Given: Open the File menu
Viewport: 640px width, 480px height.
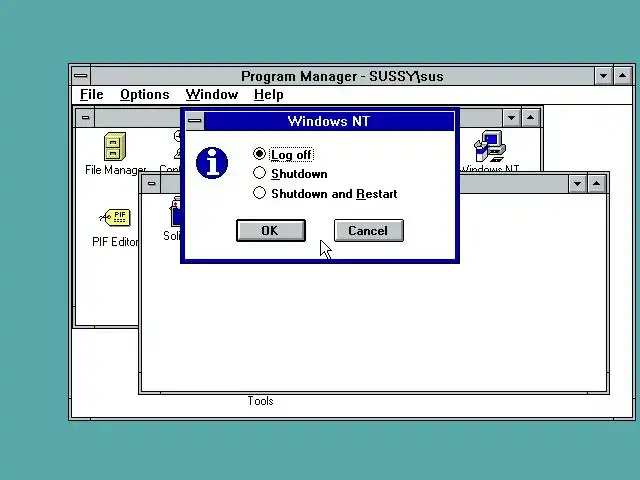Looking at the screenshot, I should pyautogui.click(x=91, y=94).
